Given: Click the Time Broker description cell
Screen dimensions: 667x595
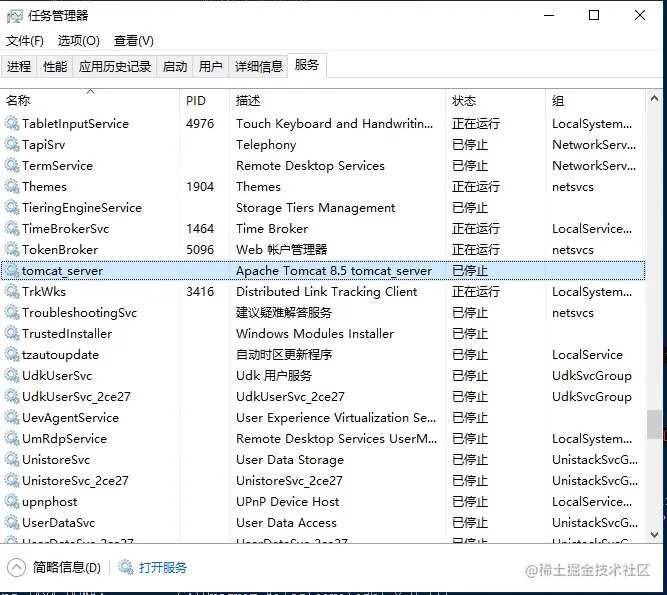Looking at the screenshot, I should pyautogui.click(x=272, y=228).
